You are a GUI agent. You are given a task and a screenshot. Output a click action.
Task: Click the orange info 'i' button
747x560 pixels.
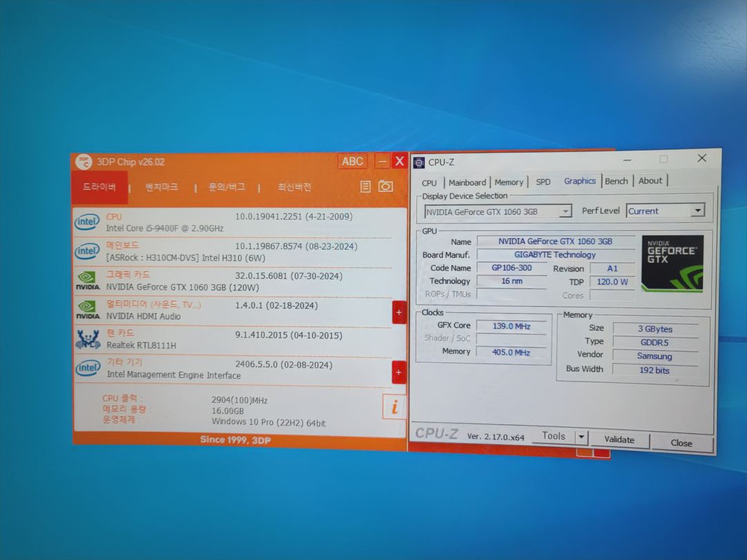tap(394, 407)
